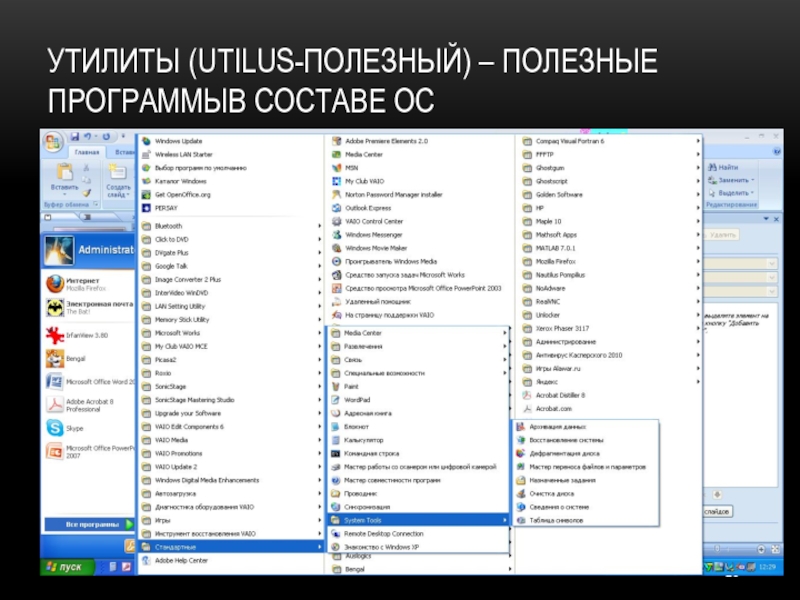Open Очистка диска utility
This screenshot has width=800, height=600.
pos(552,493)
